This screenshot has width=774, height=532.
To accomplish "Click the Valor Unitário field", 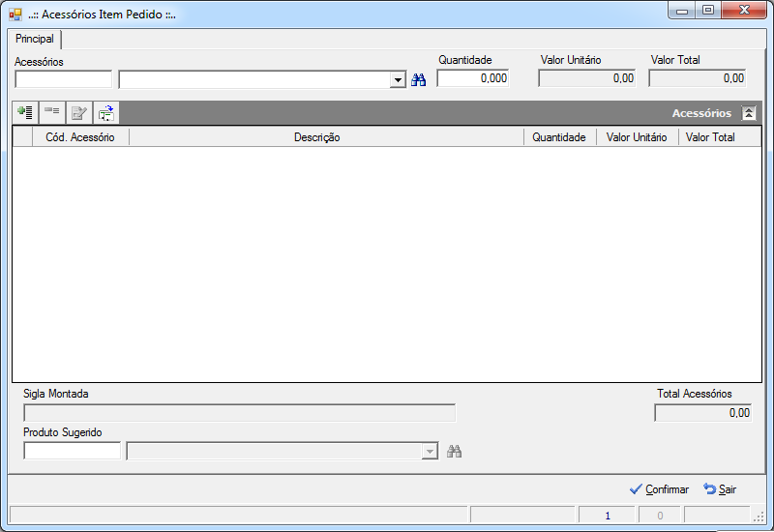I will (587, 78).
